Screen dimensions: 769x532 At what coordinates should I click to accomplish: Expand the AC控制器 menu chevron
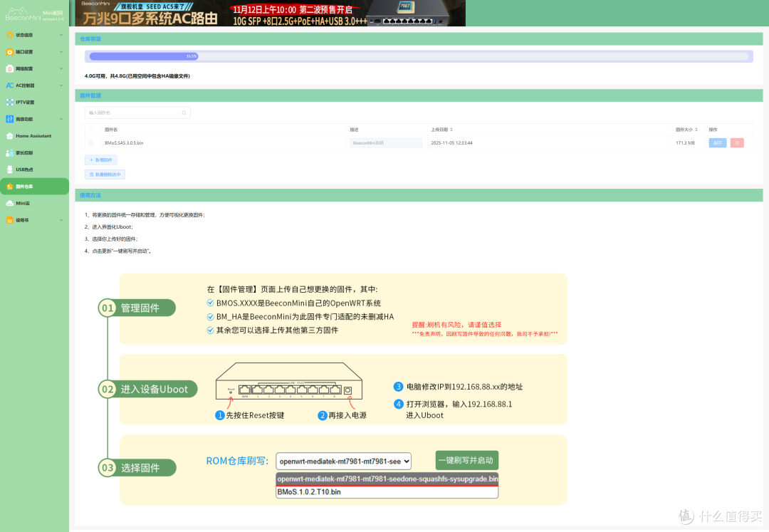tap(61, 85)
